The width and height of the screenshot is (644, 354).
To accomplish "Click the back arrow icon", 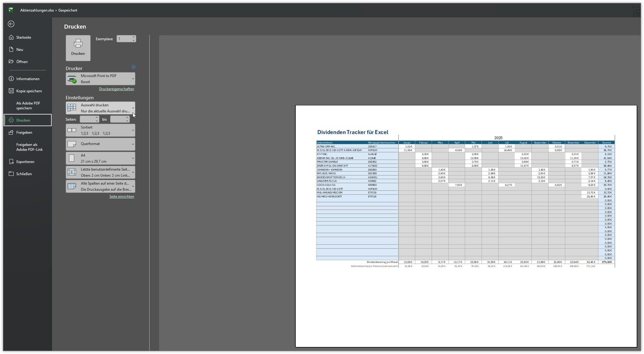I will (x=11, y=24).
